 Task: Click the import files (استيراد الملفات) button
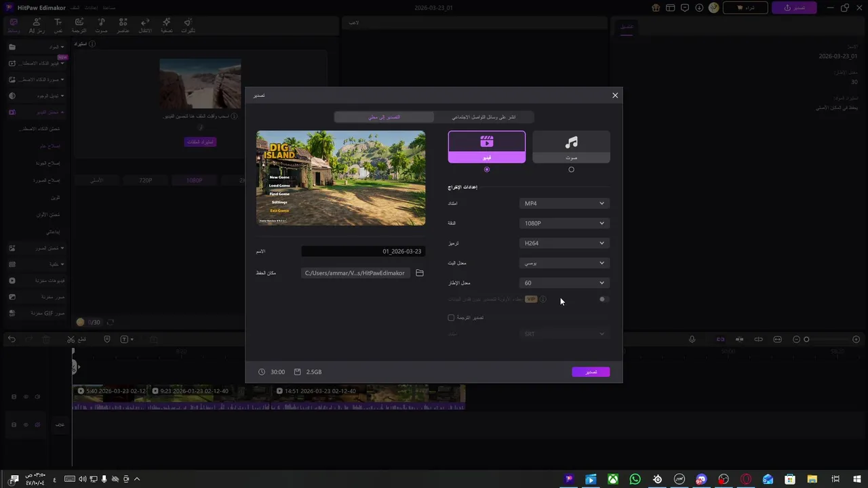200,142
